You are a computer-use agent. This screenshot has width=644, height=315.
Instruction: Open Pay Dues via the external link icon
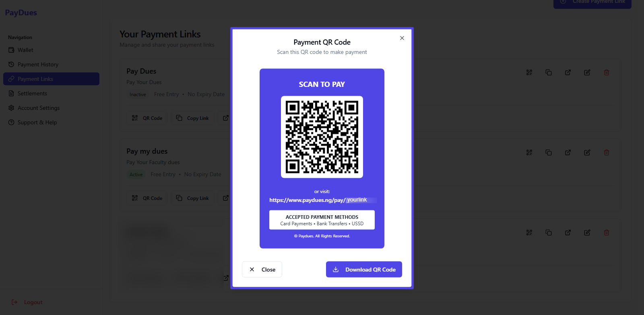[x=568, y=72]
